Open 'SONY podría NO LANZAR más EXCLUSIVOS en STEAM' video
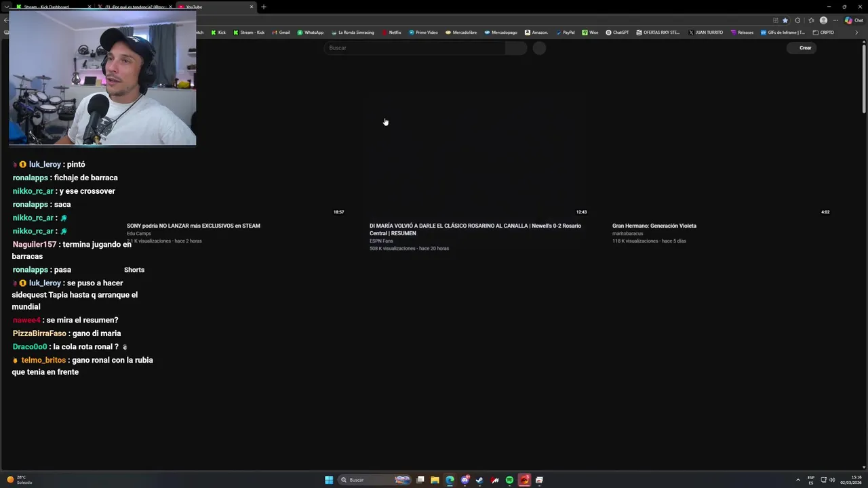 coord(193,226)
